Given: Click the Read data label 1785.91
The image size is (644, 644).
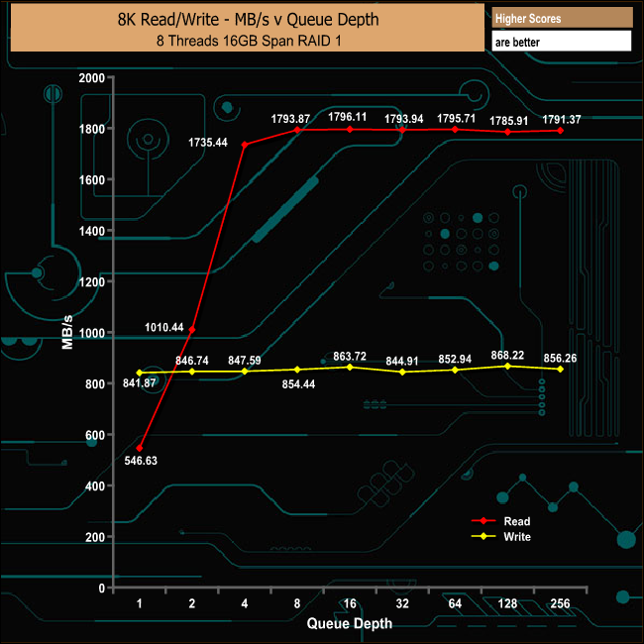Looking at the screenshot, I should click(508, 121).
